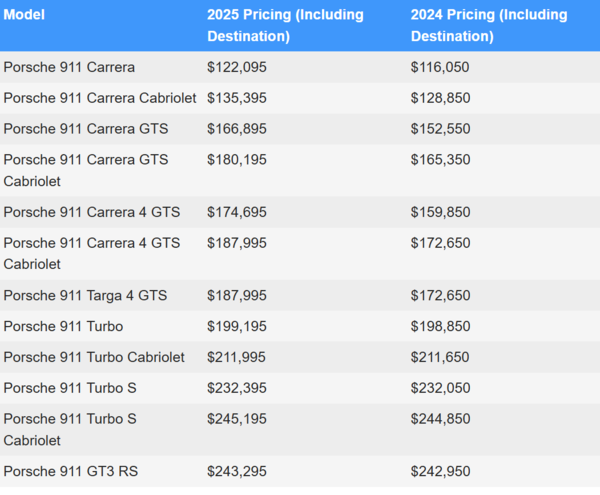This screenshot has width=600, height=495.
Task: Click the $232,395 price cell
Action: coord(237,388)
